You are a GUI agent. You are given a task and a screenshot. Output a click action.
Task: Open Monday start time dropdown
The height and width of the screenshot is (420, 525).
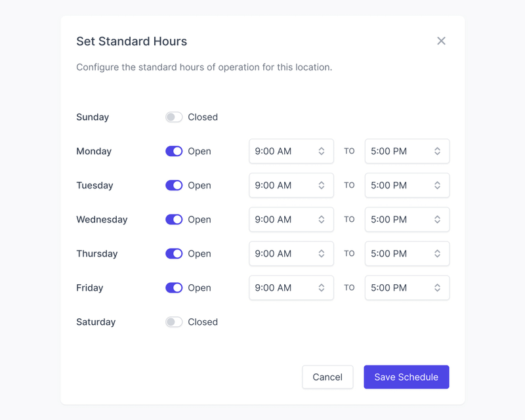coord(291,152)
